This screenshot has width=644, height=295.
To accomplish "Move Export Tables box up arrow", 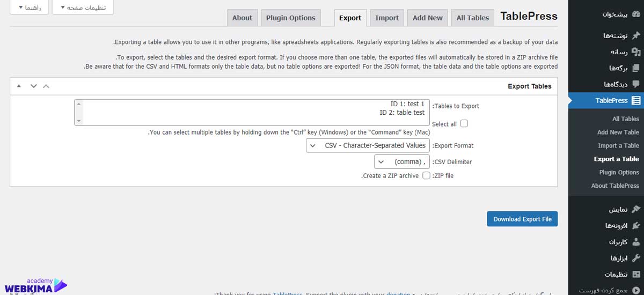I will pos(46,86).
